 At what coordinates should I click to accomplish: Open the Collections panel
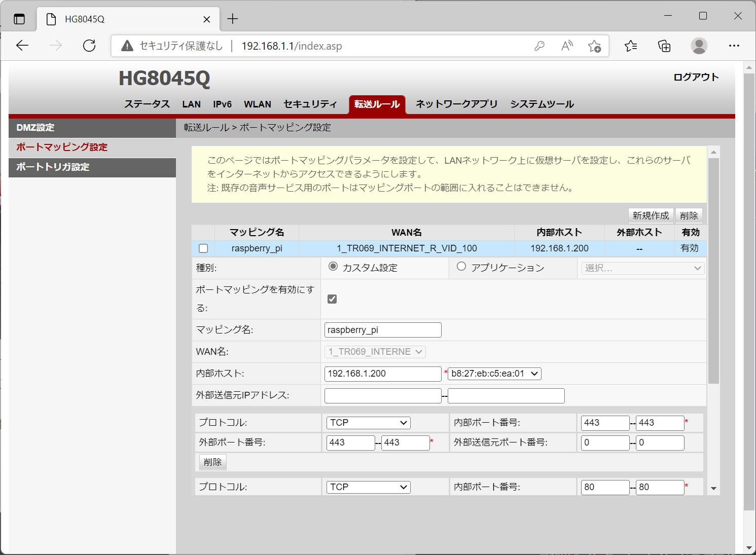click(664, 46)
